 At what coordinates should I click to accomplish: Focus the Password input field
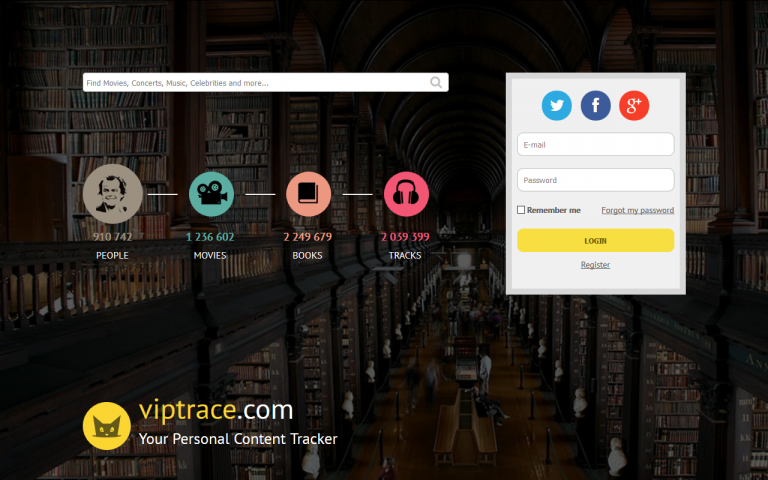click(x=595, y=180)
